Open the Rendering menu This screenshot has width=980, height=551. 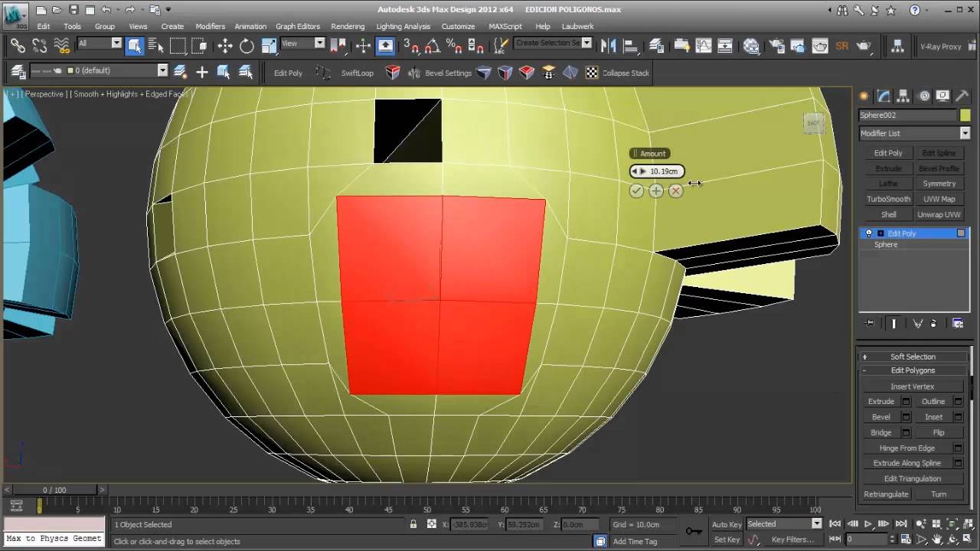[x=348, y=26]
